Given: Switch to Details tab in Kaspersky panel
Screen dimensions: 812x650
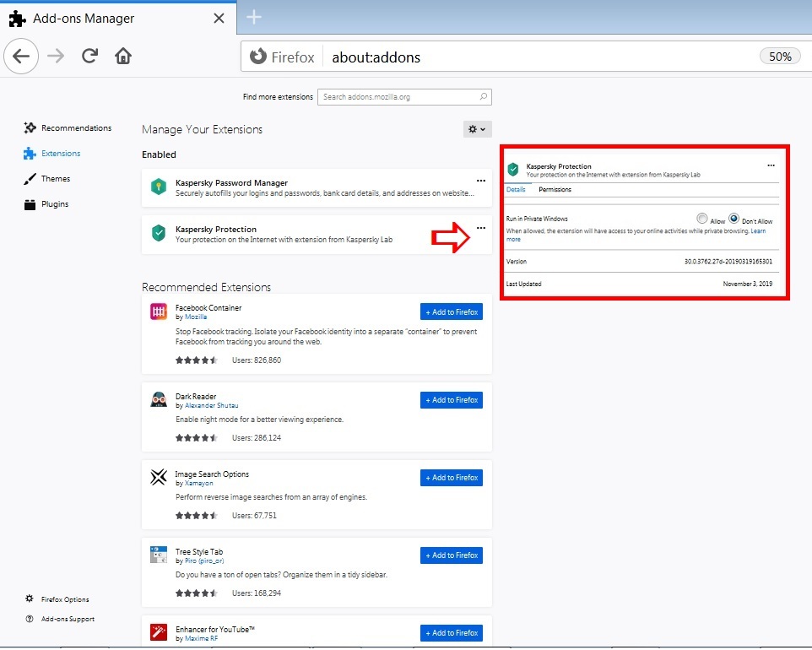Looking at the screenshot, I should click(516, 190).
